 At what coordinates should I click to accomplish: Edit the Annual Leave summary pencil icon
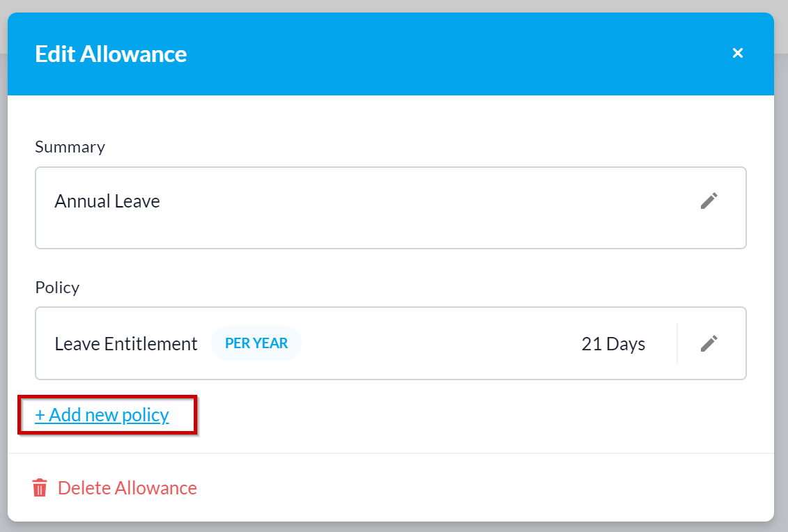coord(709,201)
